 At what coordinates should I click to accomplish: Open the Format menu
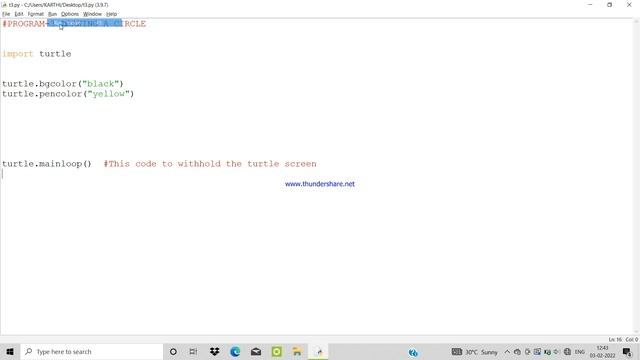click(36, 14)
